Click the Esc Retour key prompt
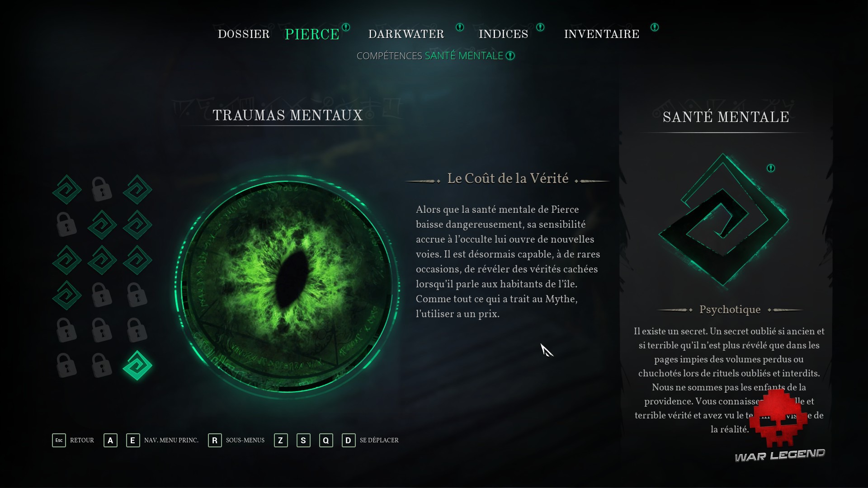Screen dimensions: 868x488 73,440
